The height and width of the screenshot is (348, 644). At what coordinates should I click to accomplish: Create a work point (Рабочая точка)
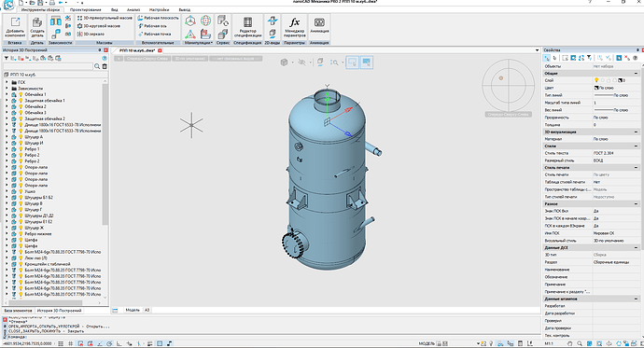[154, 35]
